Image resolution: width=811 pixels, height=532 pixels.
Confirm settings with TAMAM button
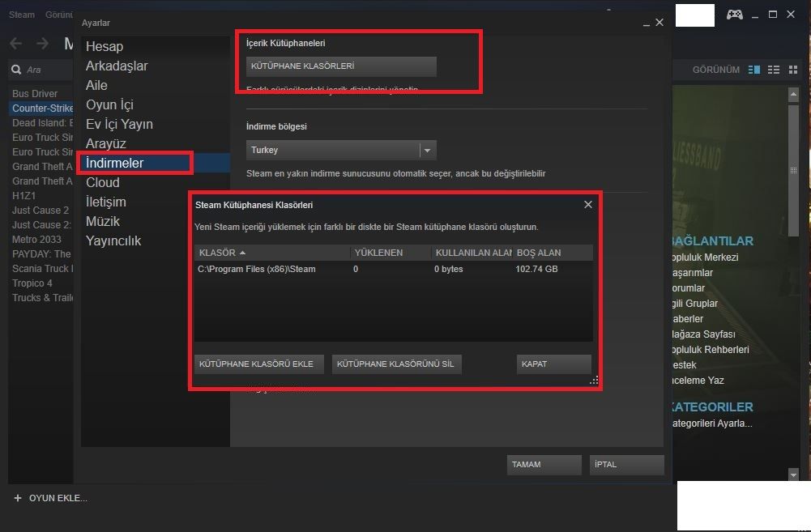tap(544, 465)
